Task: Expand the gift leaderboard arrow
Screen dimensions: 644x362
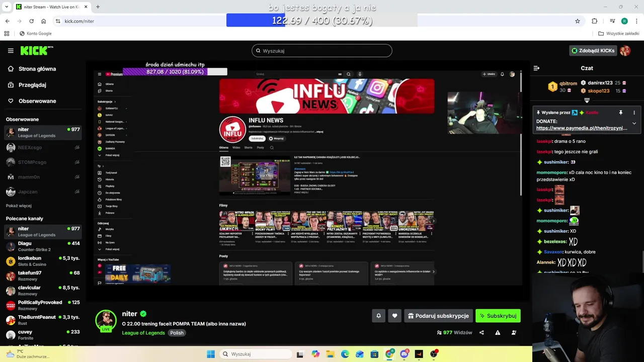Action: point(587,101)
